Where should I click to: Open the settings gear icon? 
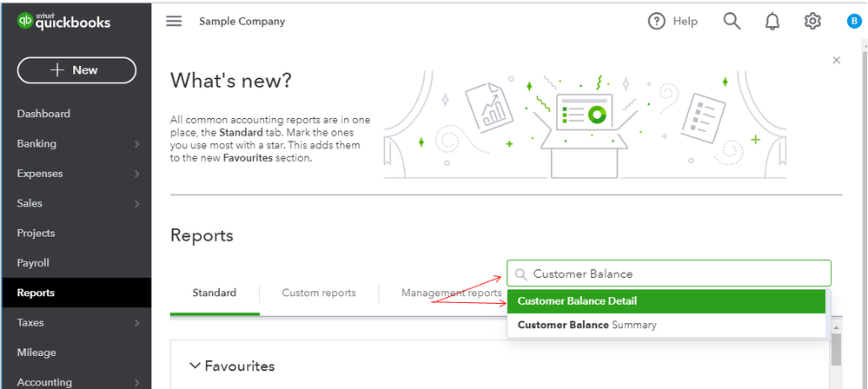coord(812,22)
